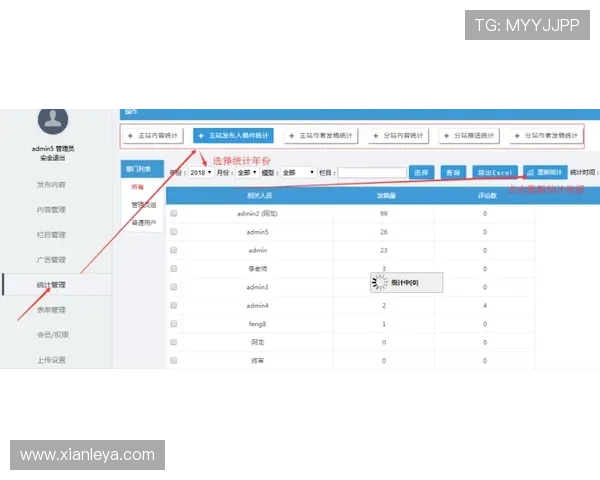The height and width of the screenshot is (480, 600).
Task: Tick the checkbox for admin2 row
Action: [x=174, y=214]
